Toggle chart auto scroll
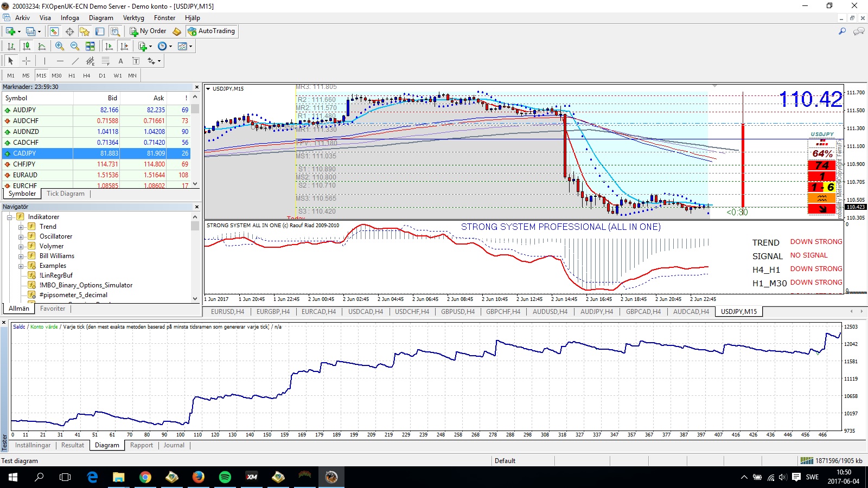This screenshot has height=488, width=868. 108,46
